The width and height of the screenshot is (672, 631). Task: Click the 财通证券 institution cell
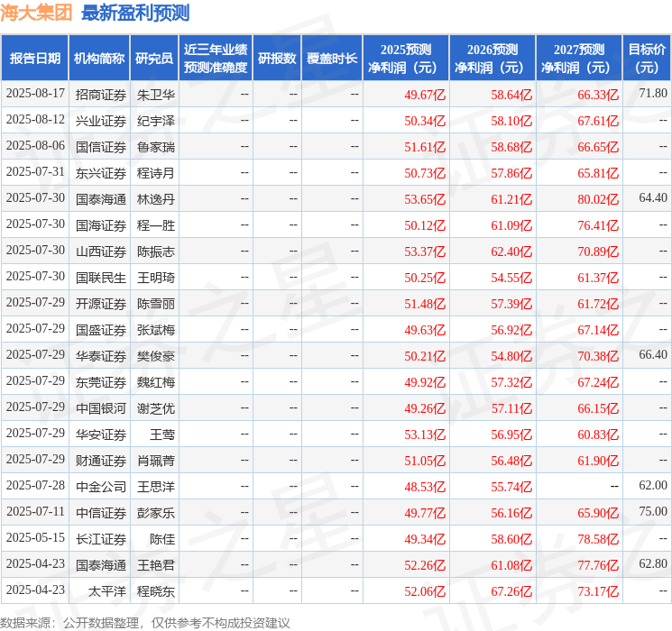(101, 461)
